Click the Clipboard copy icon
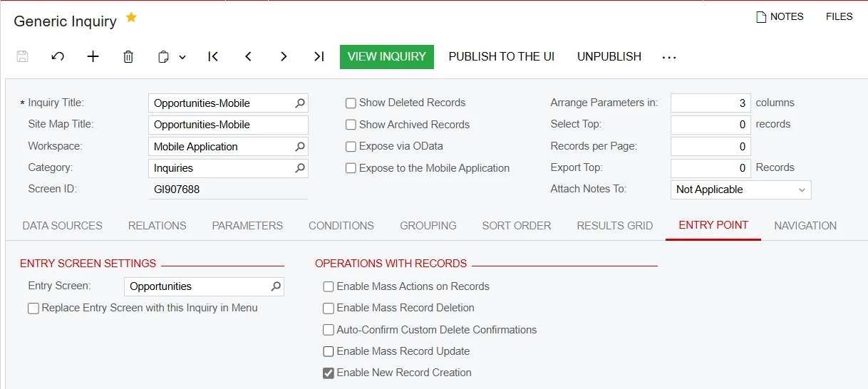The width and height of the screenshot is (868, 389). tap(164, 57)
